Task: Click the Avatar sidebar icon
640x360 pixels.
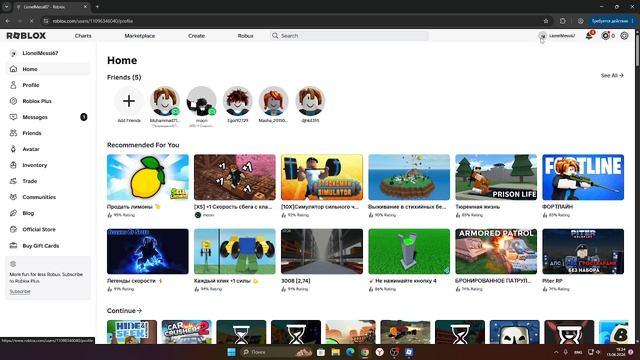Action: pos(13,149)
